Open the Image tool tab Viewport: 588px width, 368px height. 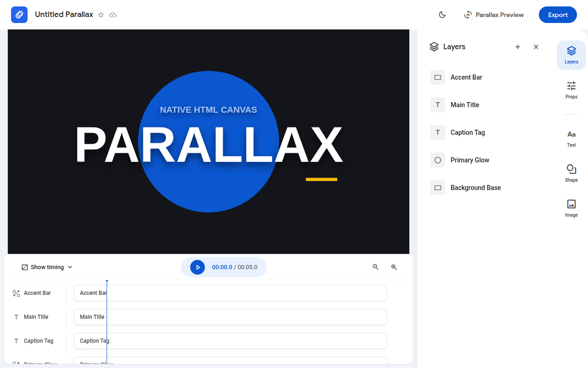click(571, 208)
